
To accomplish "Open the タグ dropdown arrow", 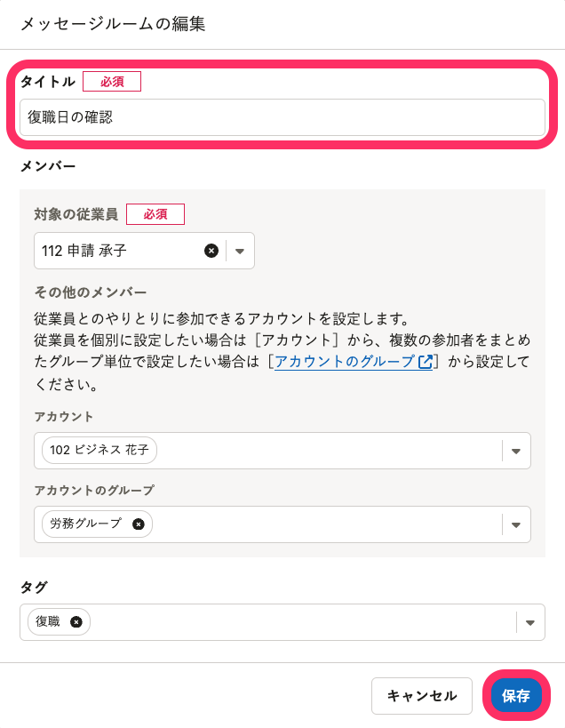I will coord(529,622).
